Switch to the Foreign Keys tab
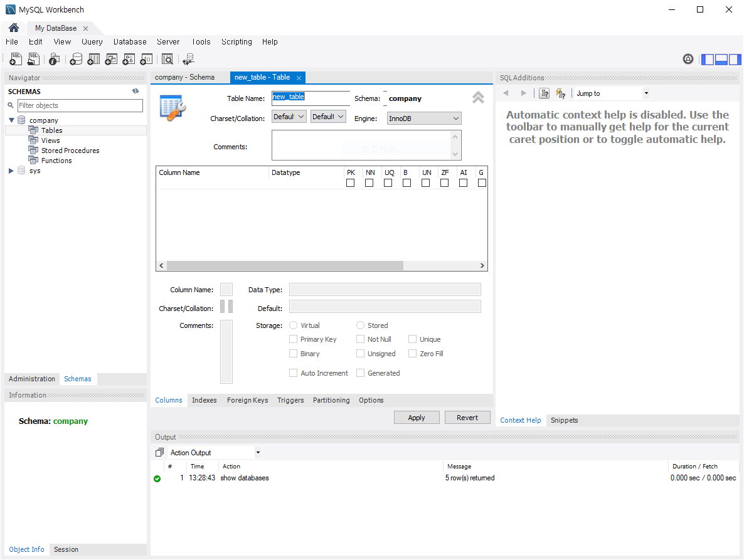Image resolution: width=744 pixels, height=560 pixels. click(248, 400)
